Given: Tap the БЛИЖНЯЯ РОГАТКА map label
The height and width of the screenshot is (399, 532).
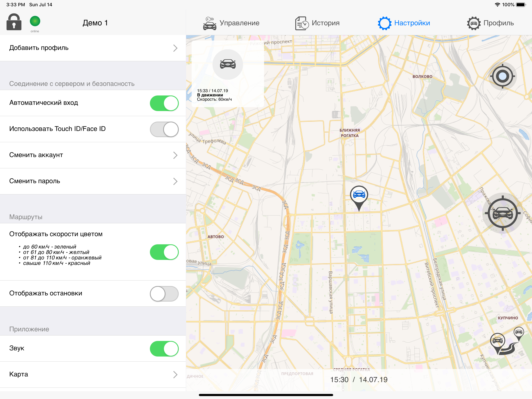Looking at the screenshot, I should 350,133.
